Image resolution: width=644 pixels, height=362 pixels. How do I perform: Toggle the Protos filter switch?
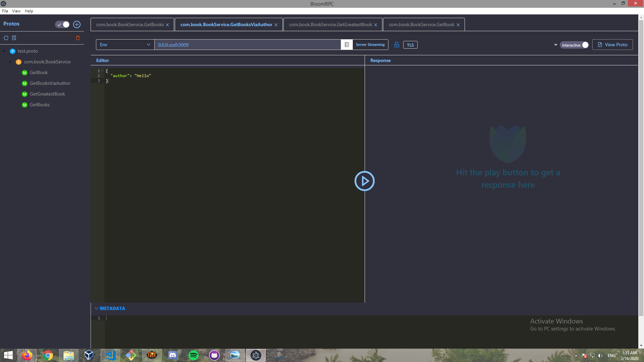click(62, 24)
